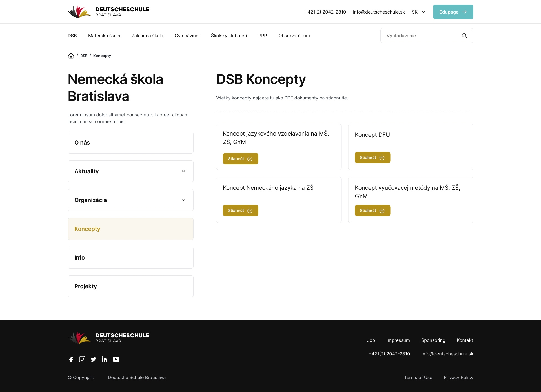Open the LinkedIn icon in footer
541x392 pixels.
point(105,359)
